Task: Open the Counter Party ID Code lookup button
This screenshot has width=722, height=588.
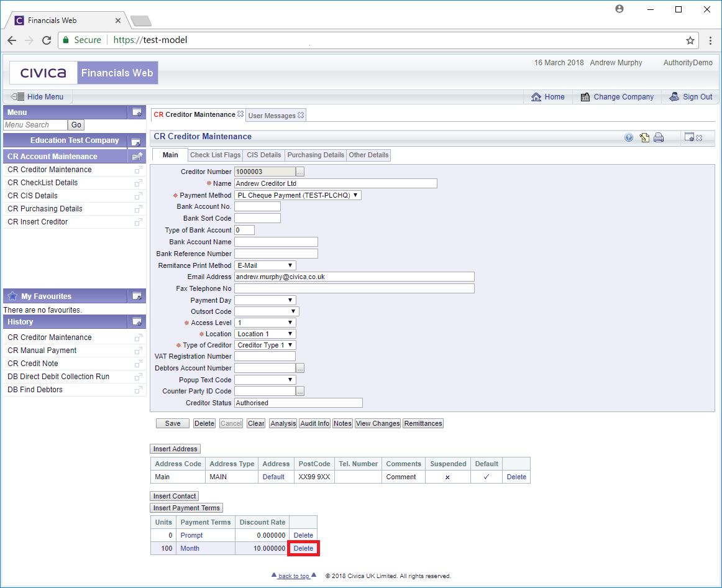Action: 300,392
